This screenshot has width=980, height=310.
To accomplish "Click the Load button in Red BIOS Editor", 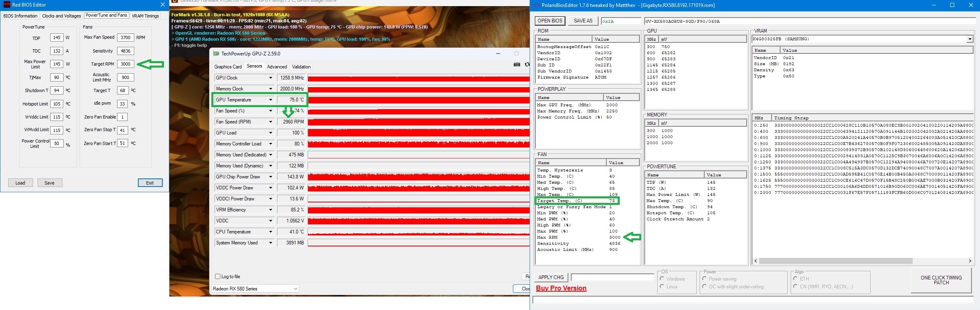I will pos(20,183).
